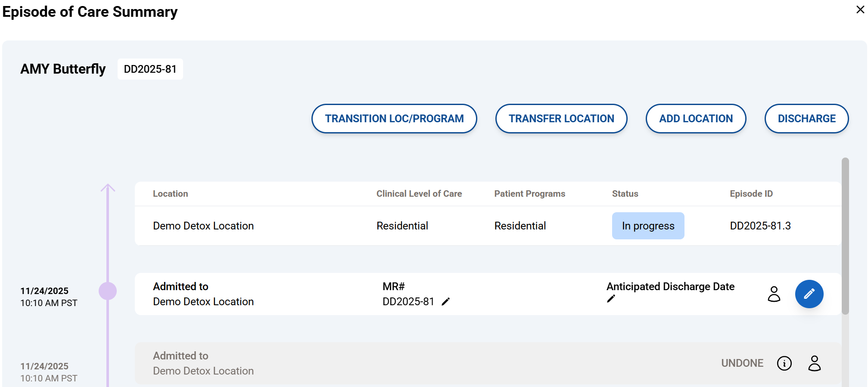Edit Anticipated Discharge Date pencil icon

pos(611,299)
